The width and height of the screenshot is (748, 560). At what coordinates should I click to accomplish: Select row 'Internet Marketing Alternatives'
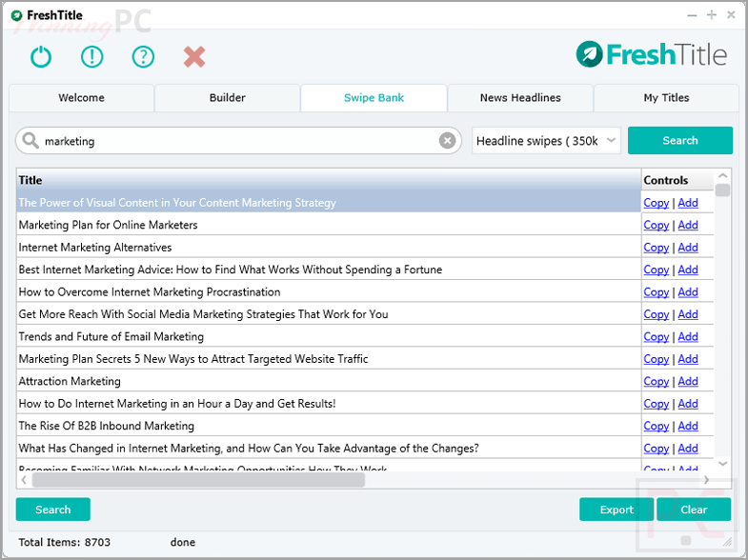[x=329, y=248]
